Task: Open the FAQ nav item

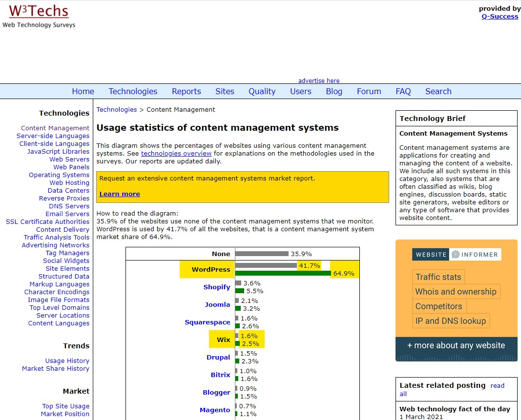Action: coord(403,91)
